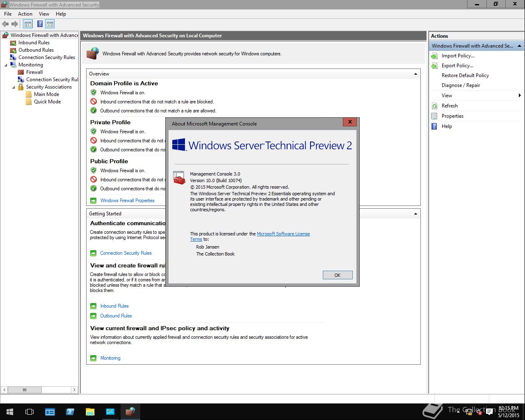
Task: Click the Refresh icon in Actions pane
Action: click(434, 106)
